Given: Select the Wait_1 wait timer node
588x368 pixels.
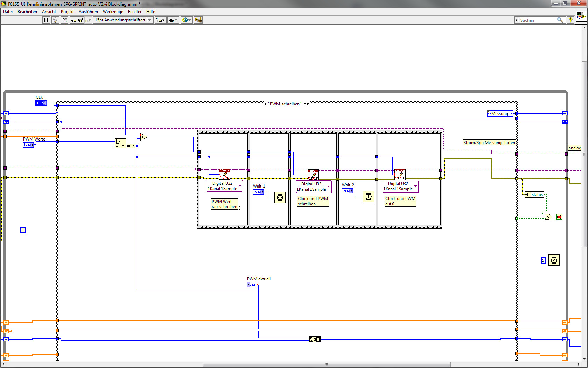Looking at the screenshot, I should (x=280, y=197).
